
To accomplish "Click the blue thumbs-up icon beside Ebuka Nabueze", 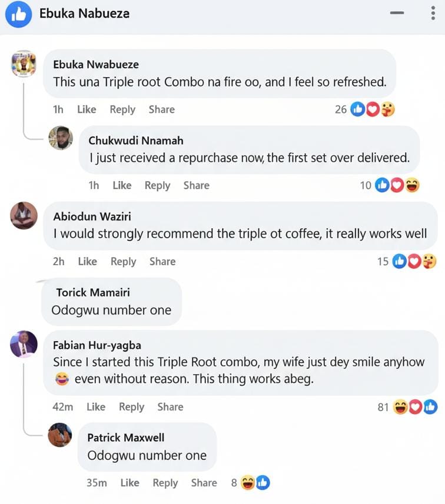I will pyautogui.click(x=18, y=14).
